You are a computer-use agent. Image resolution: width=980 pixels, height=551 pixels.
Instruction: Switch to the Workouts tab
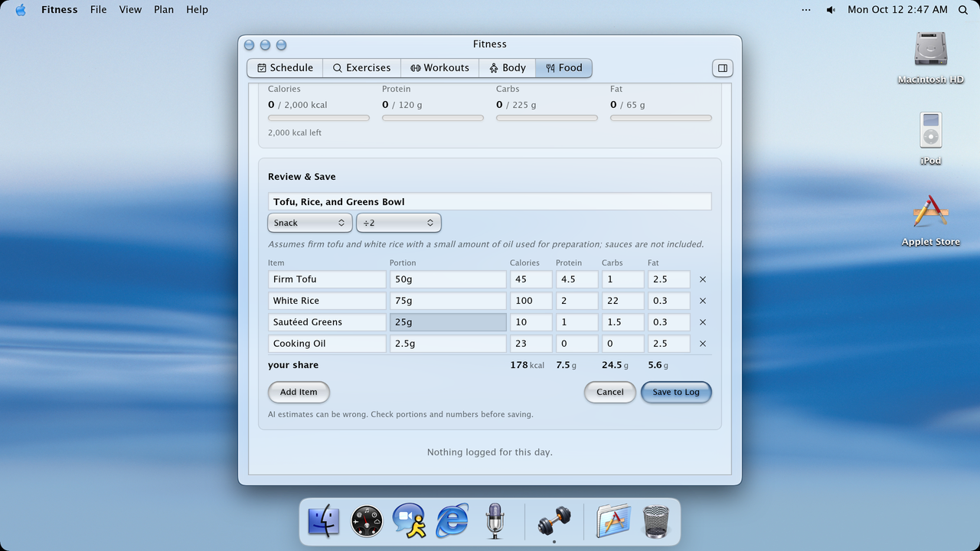point(439,68)
